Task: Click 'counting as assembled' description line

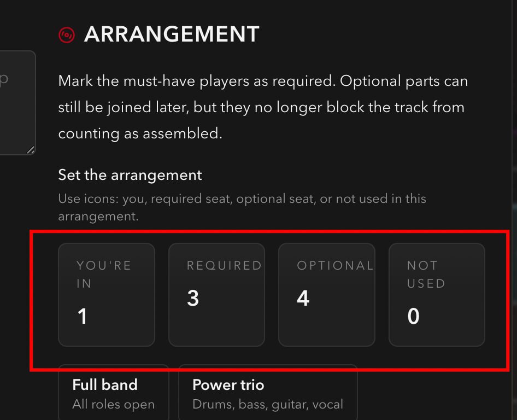Action: [x=140, y=133]
